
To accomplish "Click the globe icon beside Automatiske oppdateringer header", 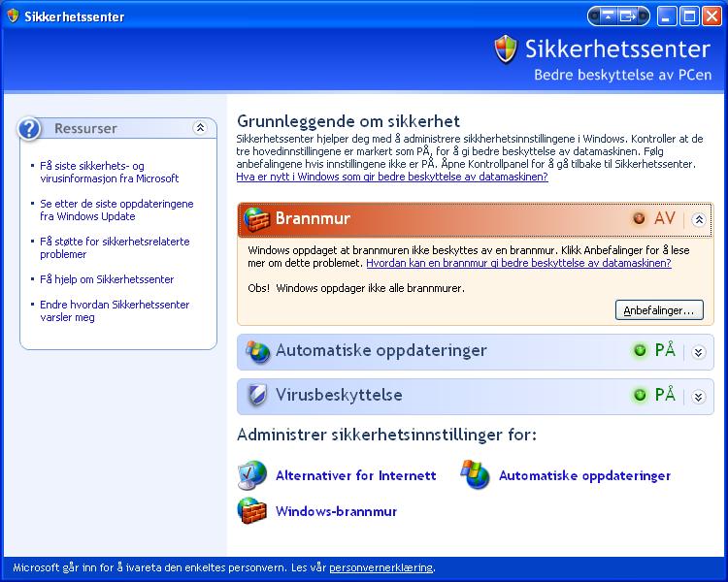I will [257, 351].
